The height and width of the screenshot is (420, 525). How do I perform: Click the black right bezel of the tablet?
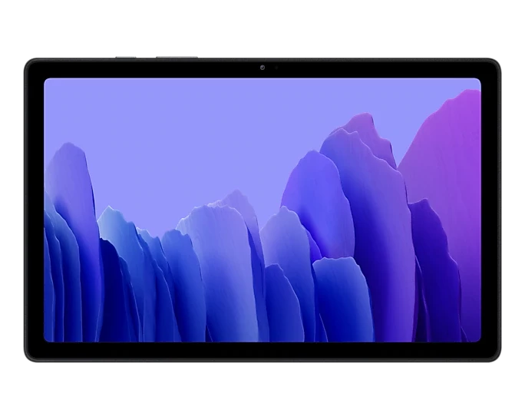[x=490, y=210]
